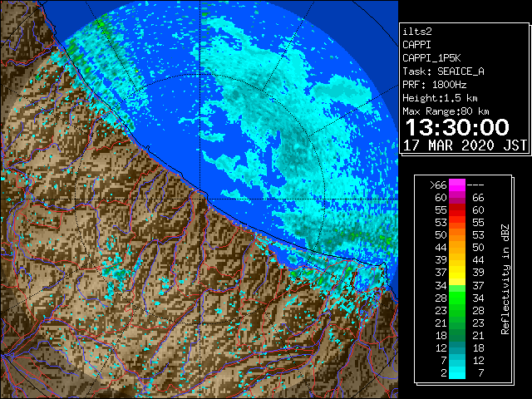Click the PRF: 1800Hz line
The width and height of the screenshot is (532, 399).
[434, 85]
